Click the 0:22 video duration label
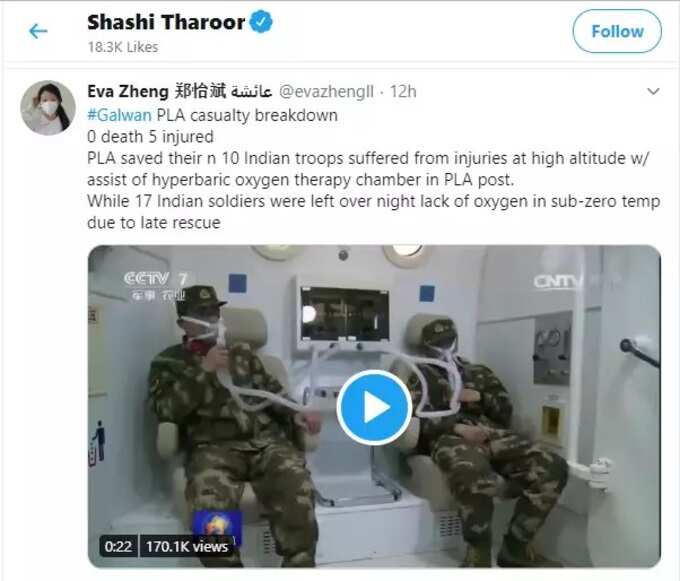The width and height of the screenshot is (680, 581). tap(118, 546)
